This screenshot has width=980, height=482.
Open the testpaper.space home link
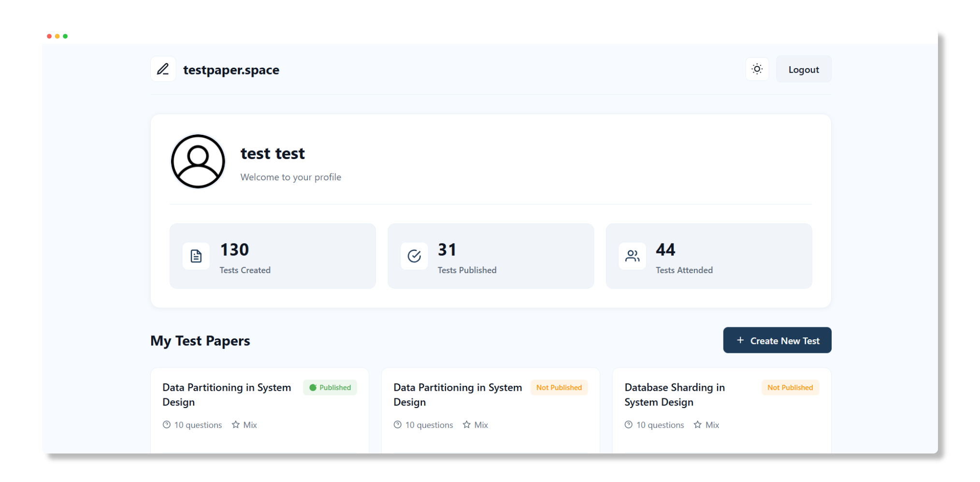tap(231, 70)
